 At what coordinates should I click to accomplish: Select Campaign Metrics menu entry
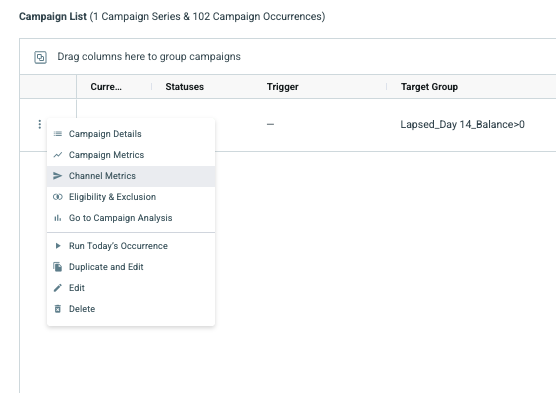pyautogui.click(x=131, y=155)
